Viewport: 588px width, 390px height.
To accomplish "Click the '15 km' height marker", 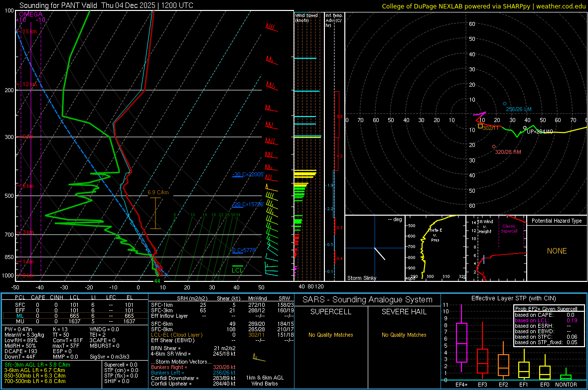I will point(29,31).
